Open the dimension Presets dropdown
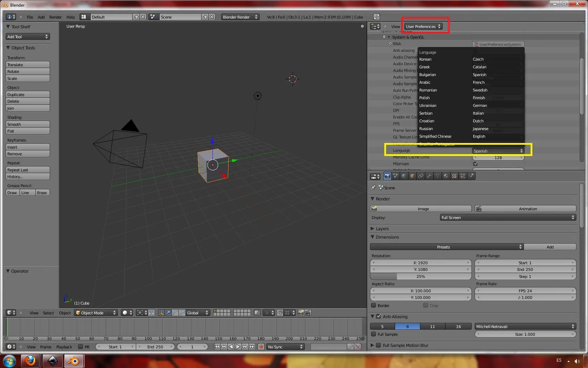 click(447, 247)
